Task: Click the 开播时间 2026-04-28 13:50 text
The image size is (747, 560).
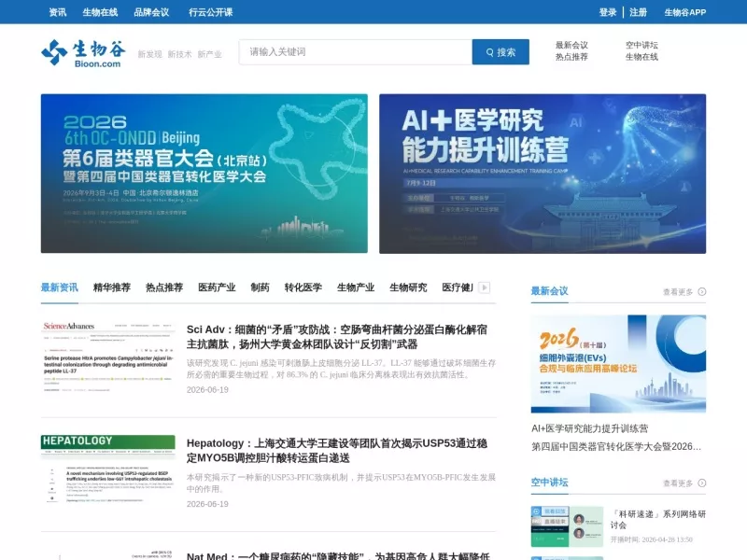Action: pos(651,539)
